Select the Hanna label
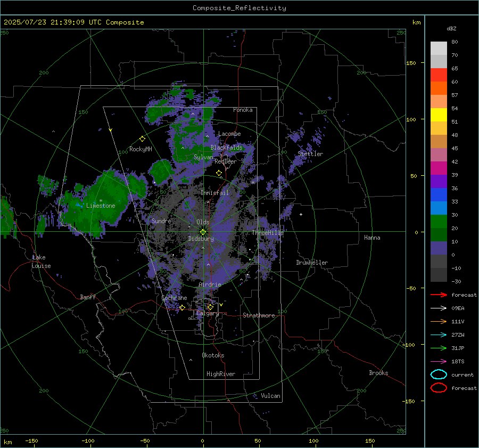The height and width of the screenshot is (448, 479). [x=372, y=238]
